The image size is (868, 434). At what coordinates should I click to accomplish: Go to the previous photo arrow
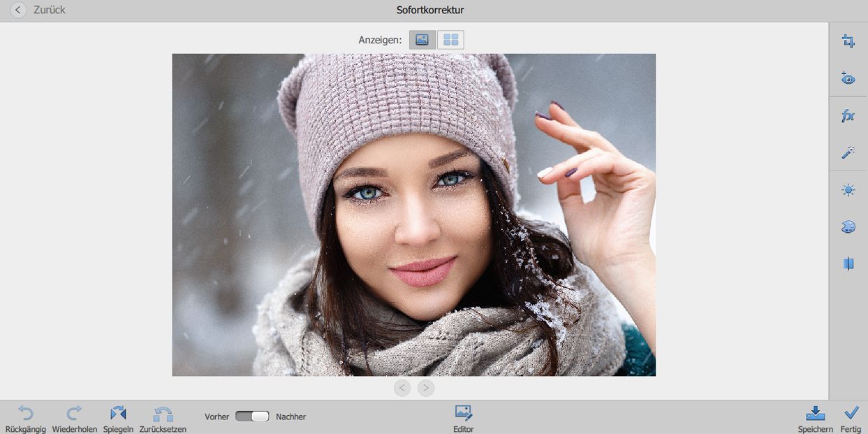[x=402, y=388]
